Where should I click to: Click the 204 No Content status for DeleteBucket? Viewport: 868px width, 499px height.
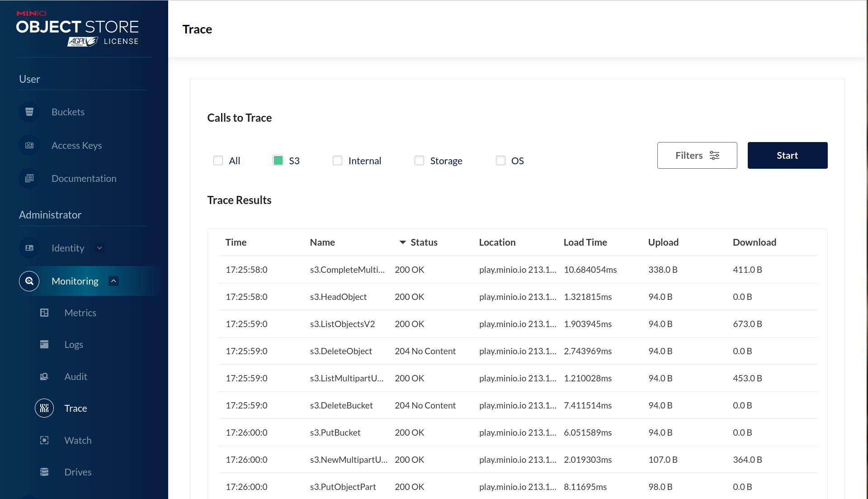(425, 405)
